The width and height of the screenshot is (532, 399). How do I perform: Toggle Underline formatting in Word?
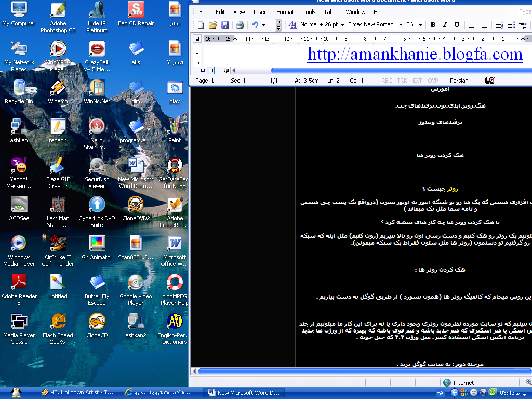coord(457,25)
